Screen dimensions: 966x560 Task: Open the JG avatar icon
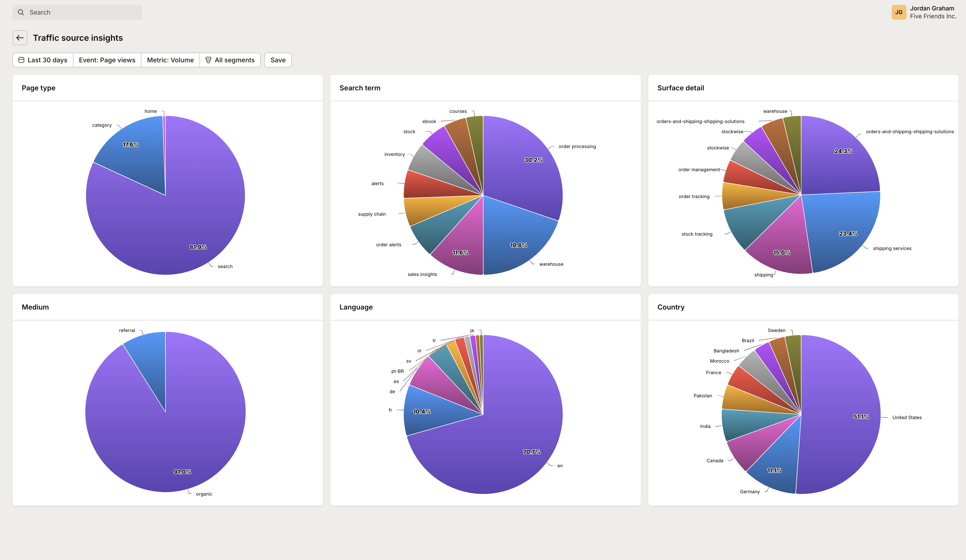point(899,12)
